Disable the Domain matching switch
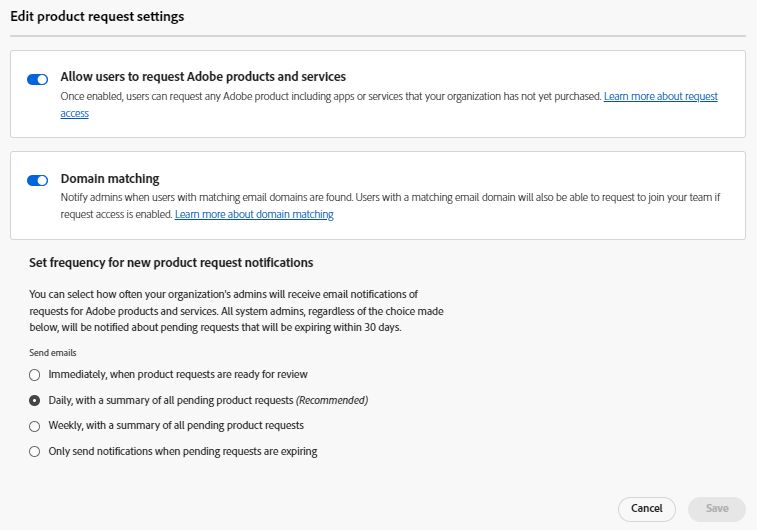Viewport: 757px width, 530px height. [37, 181]
